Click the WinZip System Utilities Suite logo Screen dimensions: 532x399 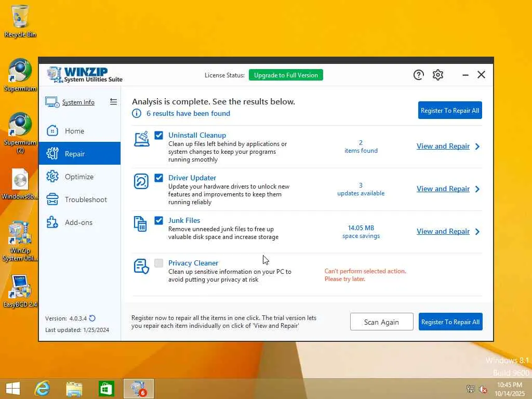(x=85, y=75)
